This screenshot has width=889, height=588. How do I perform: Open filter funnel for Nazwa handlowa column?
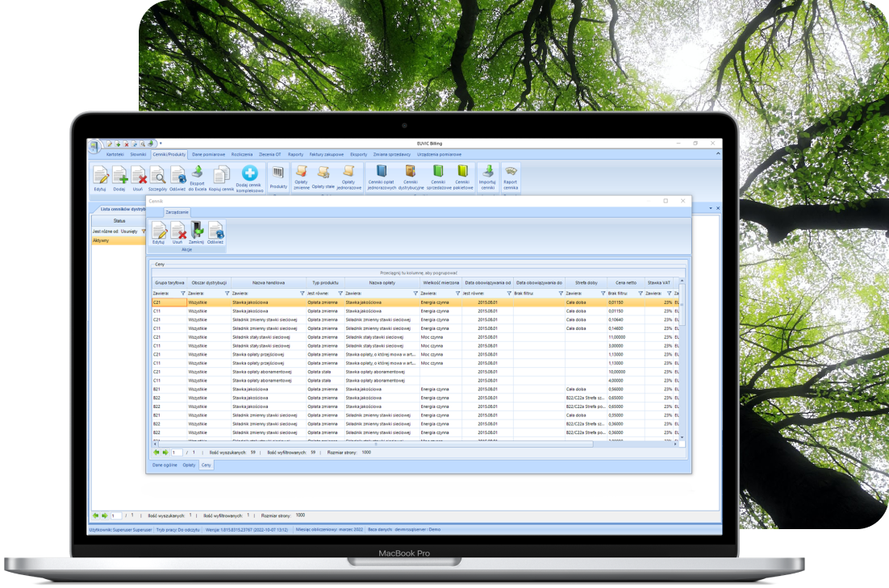303,293
